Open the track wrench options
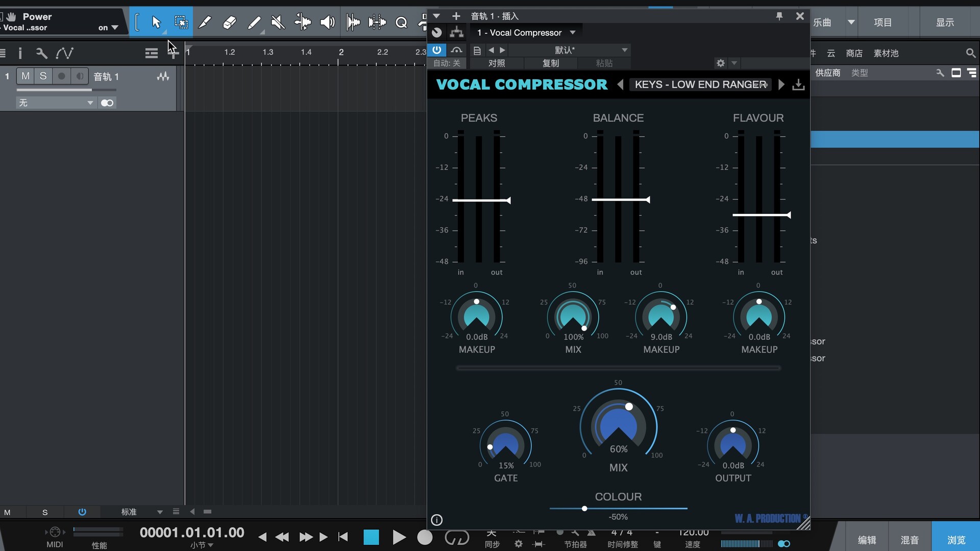 [42, 53]
